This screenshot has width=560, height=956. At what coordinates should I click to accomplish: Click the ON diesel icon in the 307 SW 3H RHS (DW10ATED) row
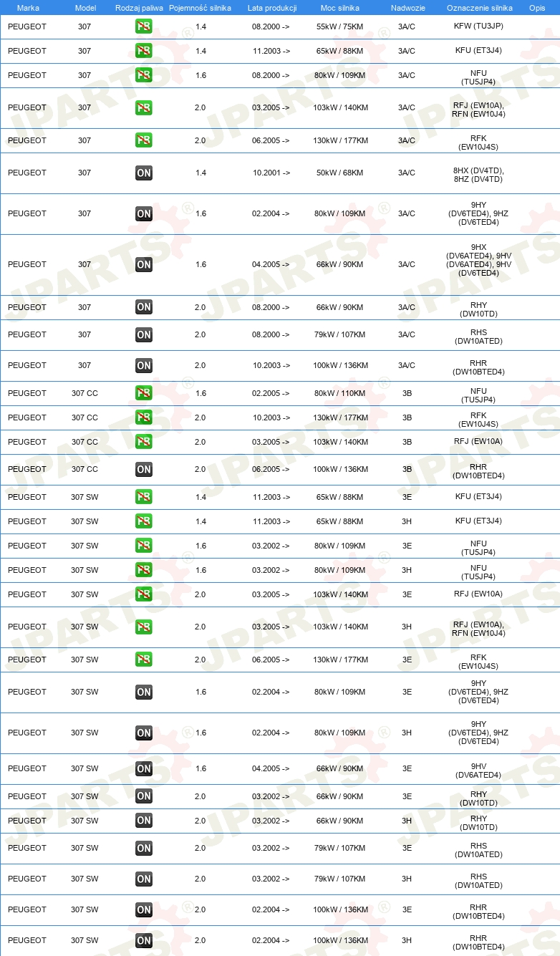tap(144, 879)
